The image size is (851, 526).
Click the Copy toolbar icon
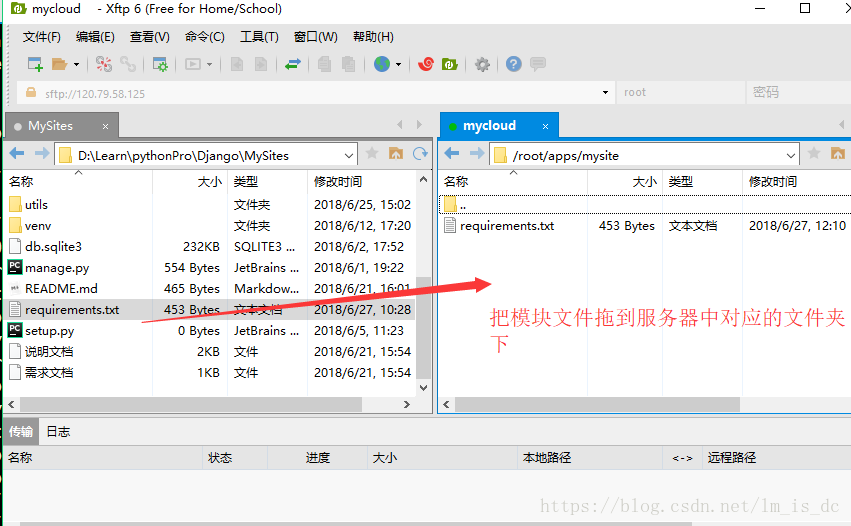[x=325, y=64]
